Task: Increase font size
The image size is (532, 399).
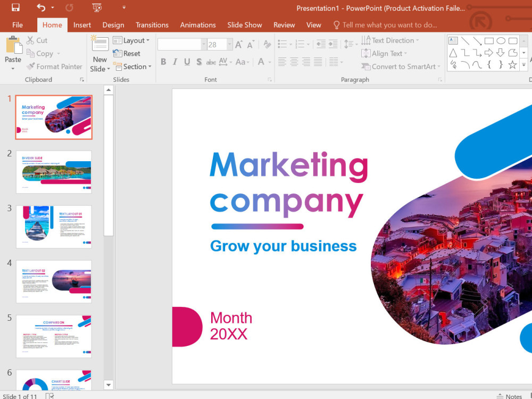Action: pos(239,45)
